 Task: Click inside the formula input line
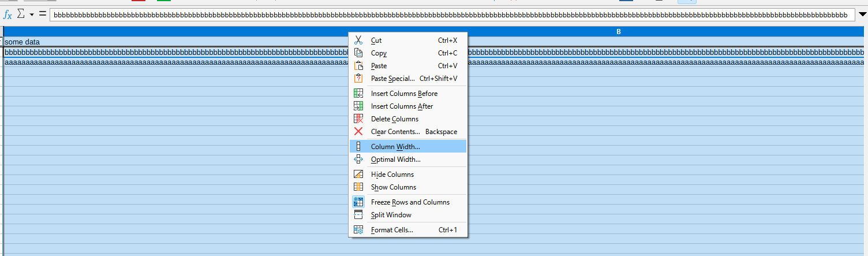450,15
